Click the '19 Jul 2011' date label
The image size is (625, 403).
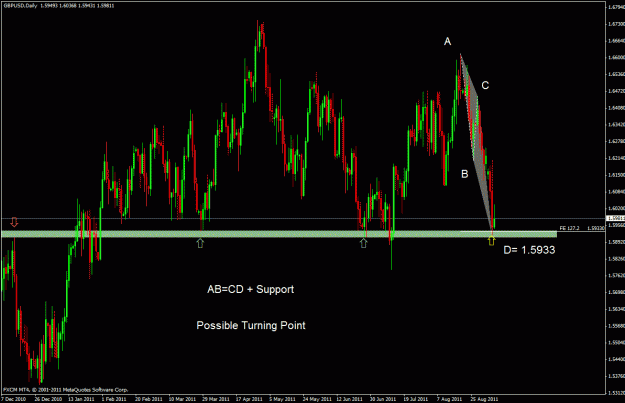click(x=415, y=399)
